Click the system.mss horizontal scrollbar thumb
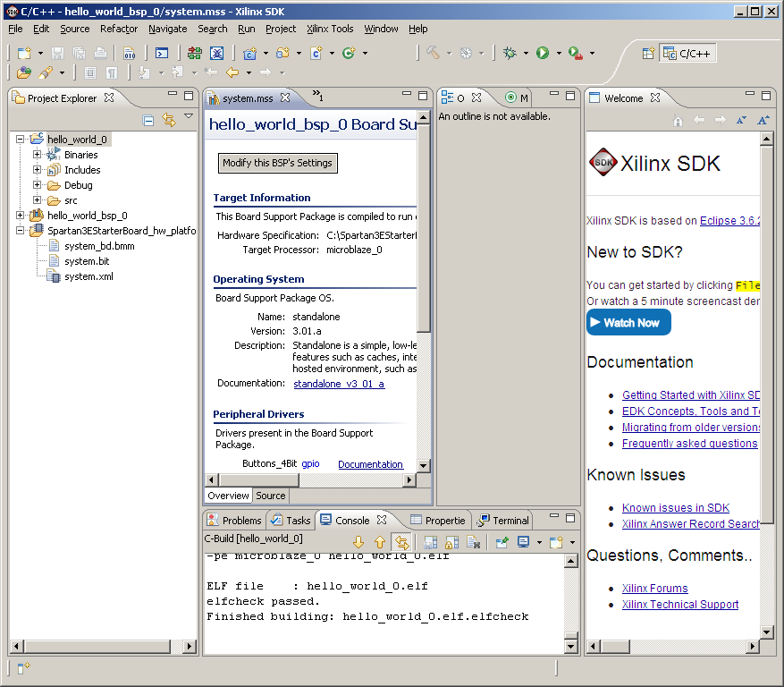 tap(258, 479)
